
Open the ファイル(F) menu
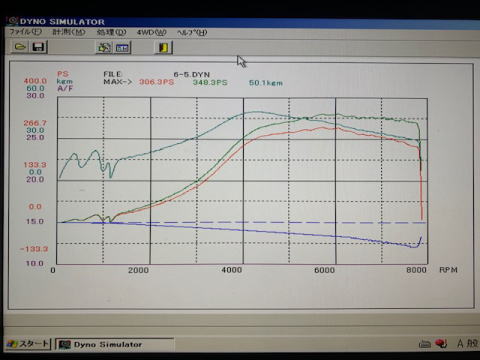pos(25,32)
